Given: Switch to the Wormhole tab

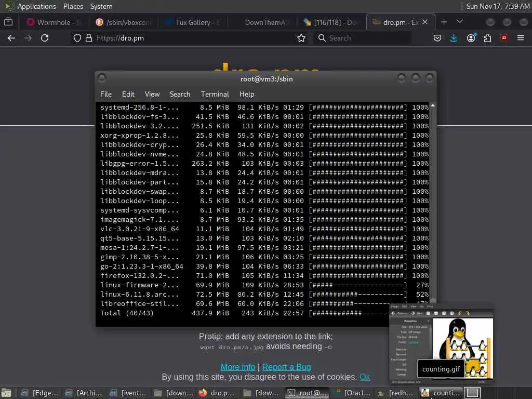Looking at the screenshot, I should tap(54, 22).
